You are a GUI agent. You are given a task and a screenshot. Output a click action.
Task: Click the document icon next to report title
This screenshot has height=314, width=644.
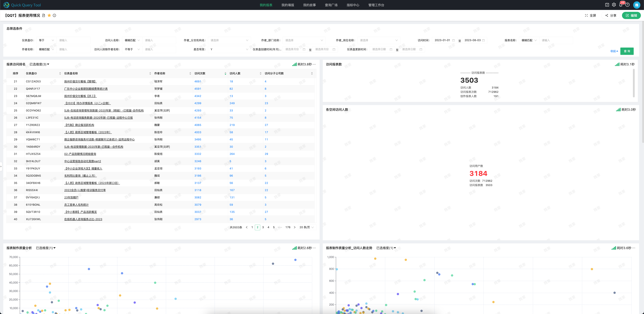[x=44, y=15]
